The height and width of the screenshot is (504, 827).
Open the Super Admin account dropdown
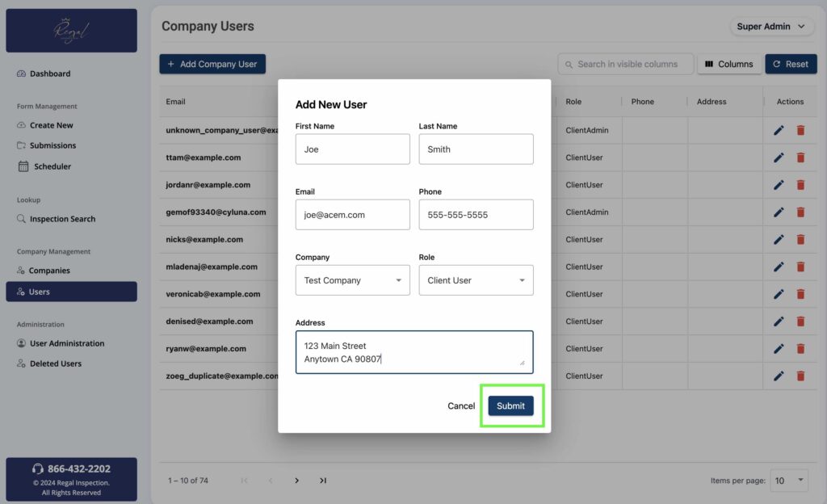[770, 27]
